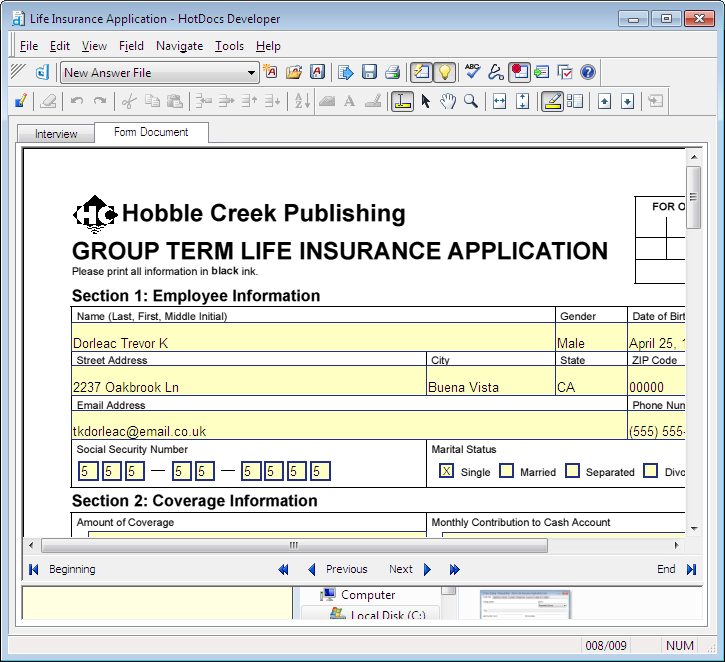
Task: Open the Tools menu
Action: 229,46
